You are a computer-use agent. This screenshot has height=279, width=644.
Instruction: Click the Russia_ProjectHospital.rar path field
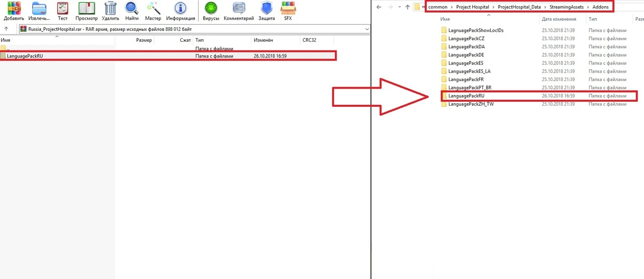[194, 29]
